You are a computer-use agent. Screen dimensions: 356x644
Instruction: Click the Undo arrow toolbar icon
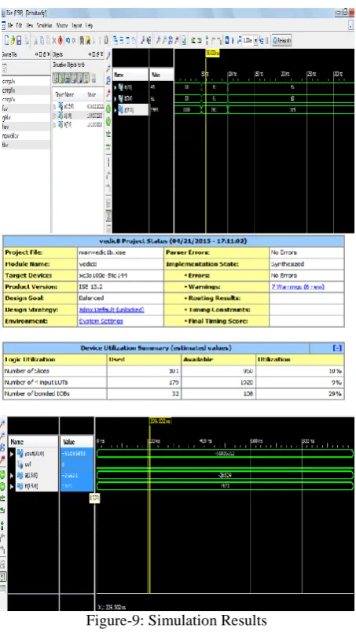click(x=68, y=40)
